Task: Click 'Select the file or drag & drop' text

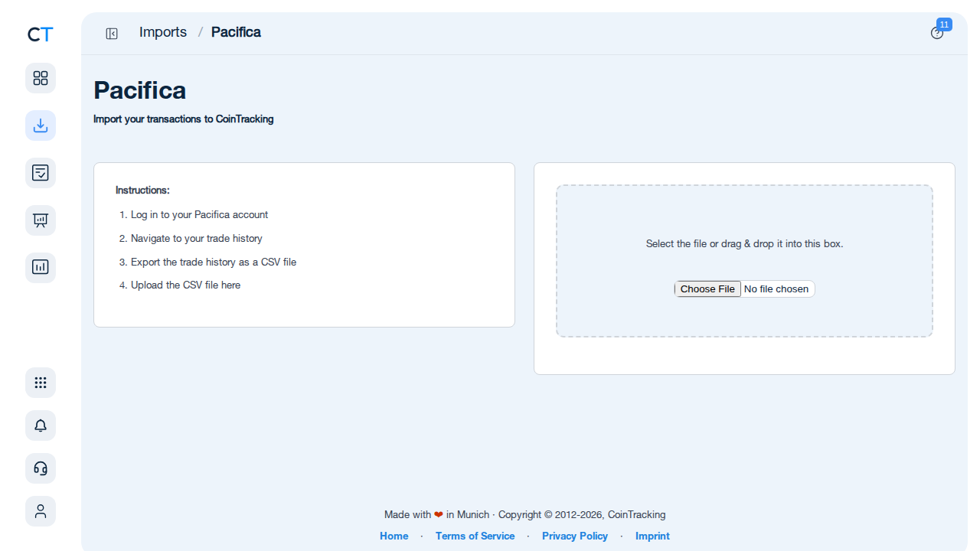Action: [x=744, y=244]
